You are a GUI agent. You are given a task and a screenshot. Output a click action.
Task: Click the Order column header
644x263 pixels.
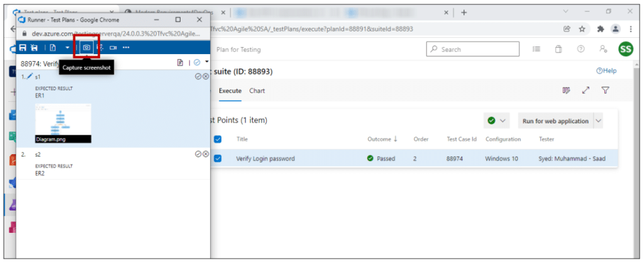[x=421, y=139]
